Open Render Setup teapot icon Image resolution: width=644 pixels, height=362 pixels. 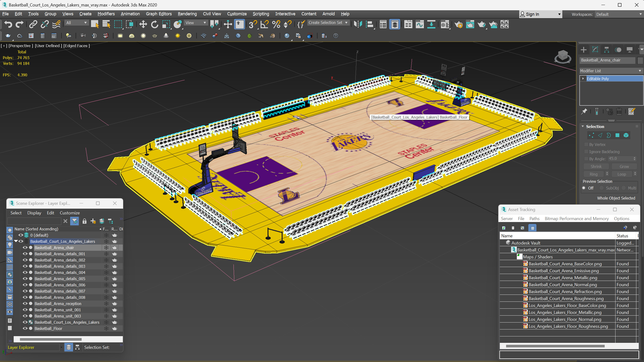[458, 24]
